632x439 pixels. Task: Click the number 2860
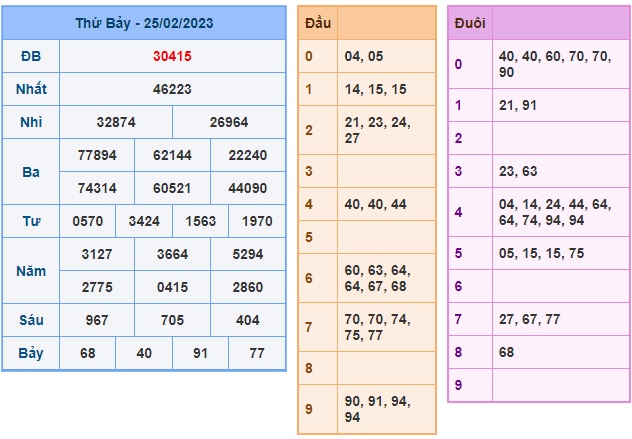point(247,287)
